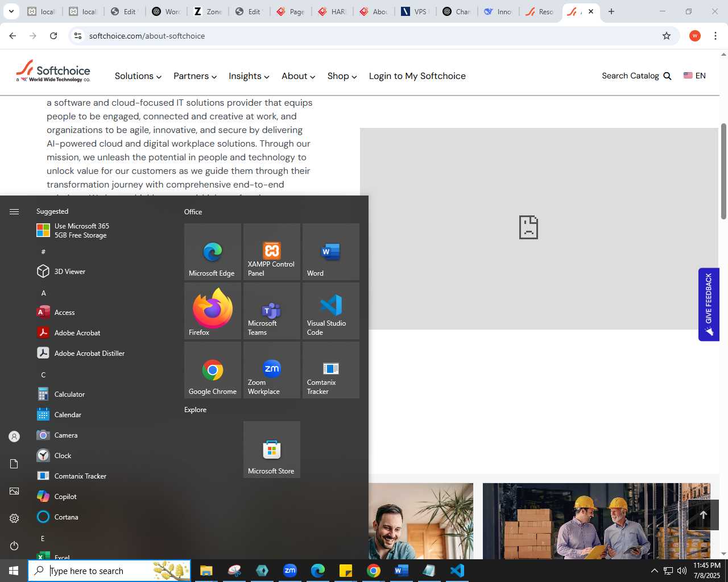The height and width of the screenshot is (582, 728).
Task: Open the Word tile in Start menu
Action: click(330, 252)
